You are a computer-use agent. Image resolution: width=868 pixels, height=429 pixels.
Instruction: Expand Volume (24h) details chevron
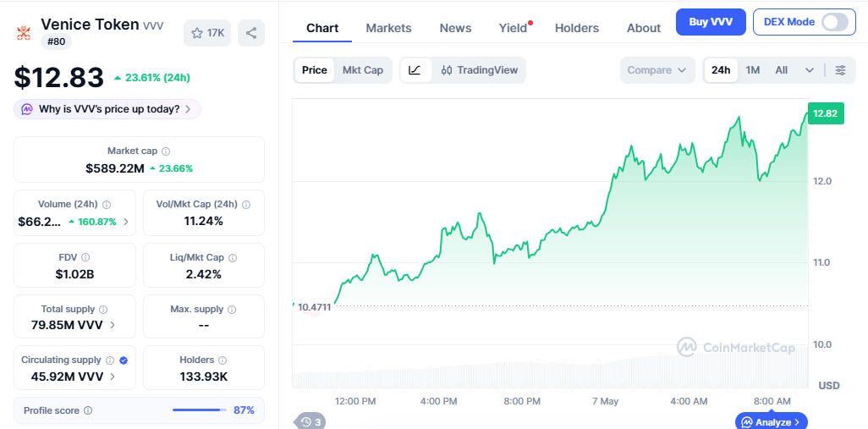click(x=126, y=222)
